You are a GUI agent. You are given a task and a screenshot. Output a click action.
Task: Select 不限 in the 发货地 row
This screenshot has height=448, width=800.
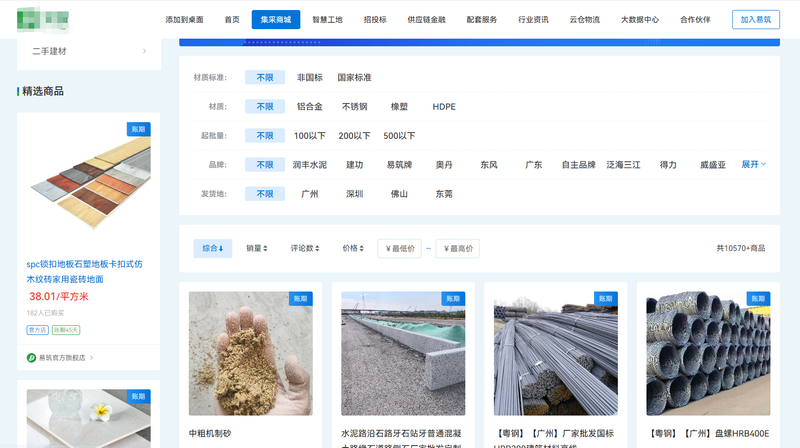click(x=265, y=194)
